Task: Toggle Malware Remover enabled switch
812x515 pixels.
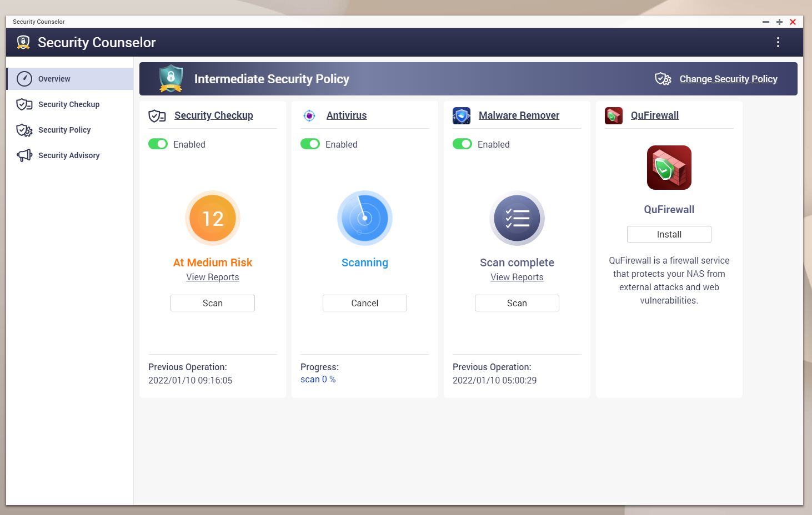Action: pyautogui.click(x=462, y=144)
